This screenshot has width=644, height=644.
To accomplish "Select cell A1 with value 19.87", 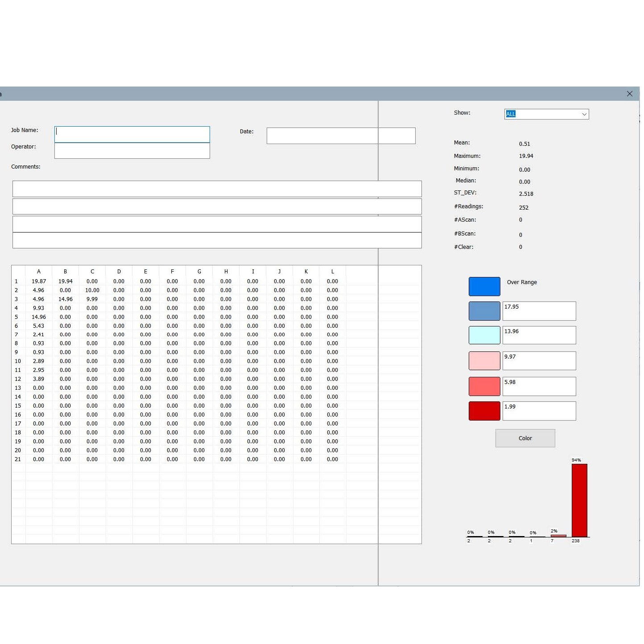I will tap(39, 281).
